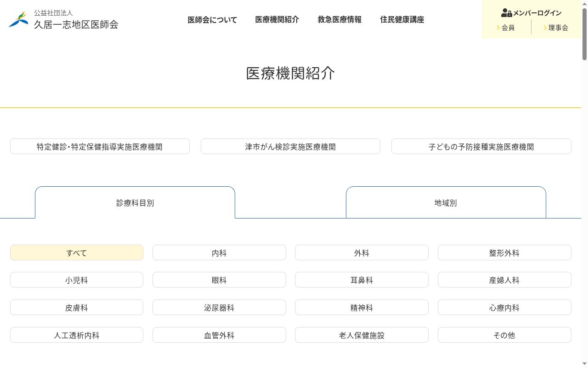Click the 久居一志地区医師会 site title
588x368 pixels.
(x=76, y=24)
